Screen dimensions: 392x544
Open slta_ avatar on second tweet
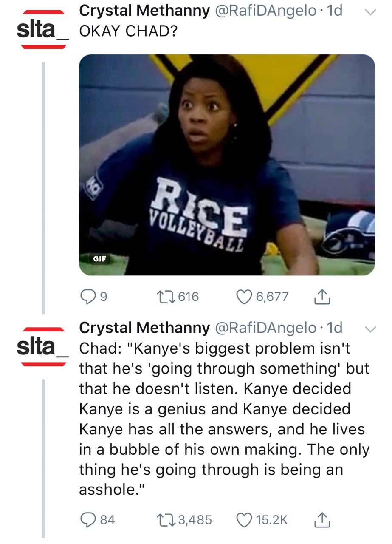tap(42, 346)
